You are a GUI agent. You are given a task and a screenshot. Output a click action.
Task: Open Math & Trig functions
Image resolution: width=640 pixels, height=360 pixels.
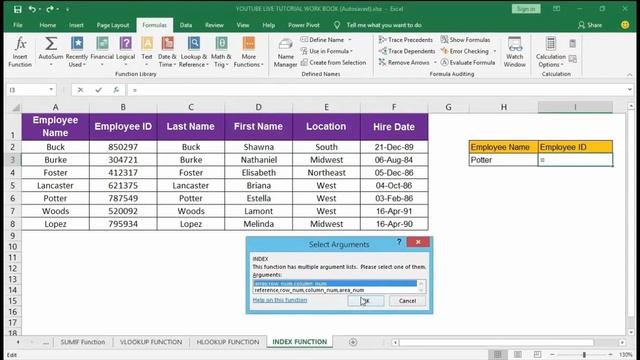pyautogui.click(x=221, y=52)
